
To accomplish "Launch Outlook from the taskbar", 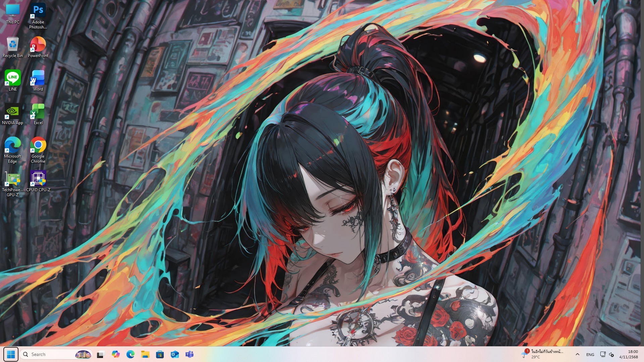I will [175, 354].
